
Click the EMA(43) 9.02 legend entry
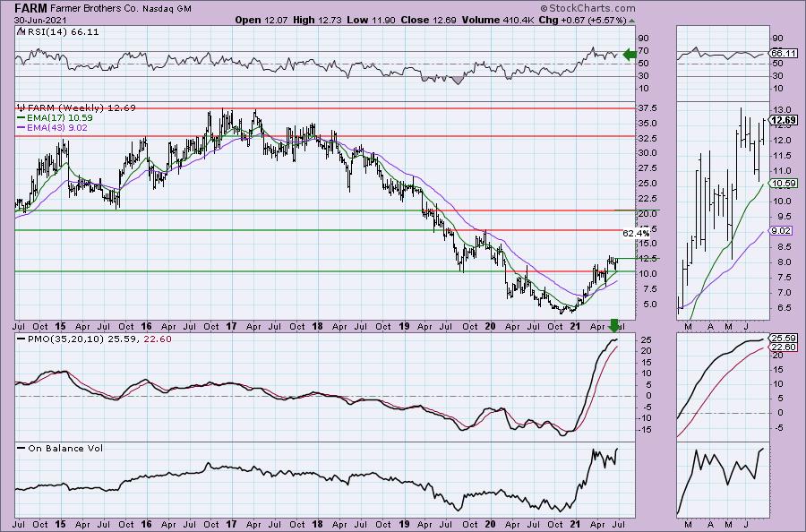pos(57,127)
